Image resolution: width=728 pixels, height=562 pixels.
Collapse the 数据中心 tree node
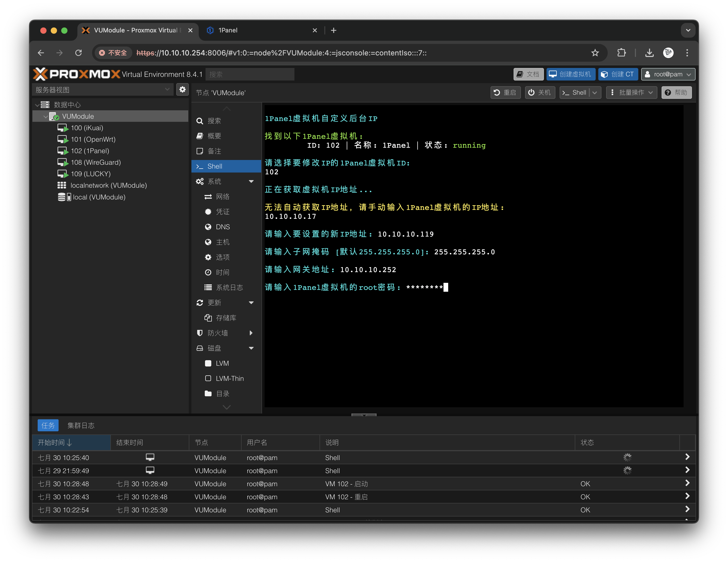pos(37,105)
